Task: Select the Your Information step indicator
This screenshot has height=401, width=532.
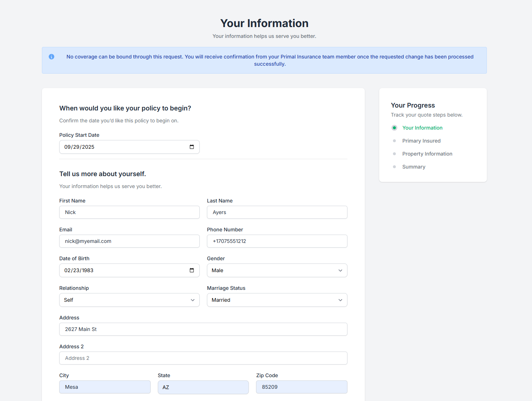Action: [x=394, y=128]
